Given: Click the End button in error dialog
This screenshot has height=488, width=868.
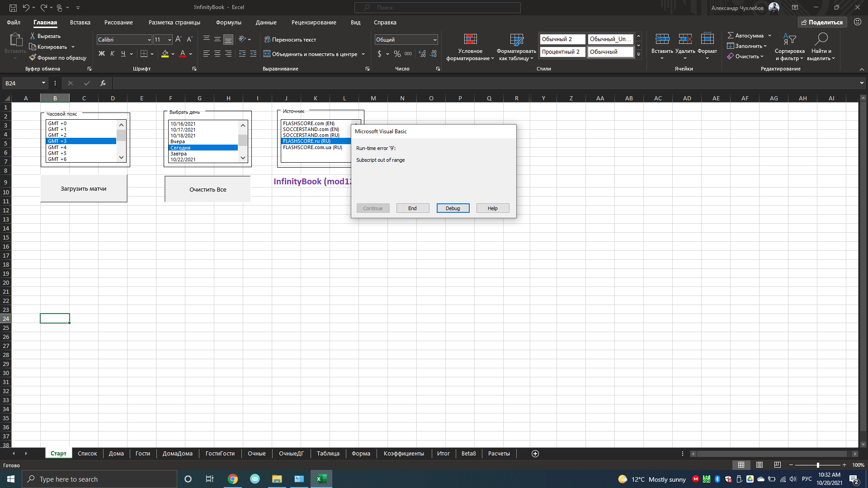Looking at the screenshot, I should [x=412, y=208].
